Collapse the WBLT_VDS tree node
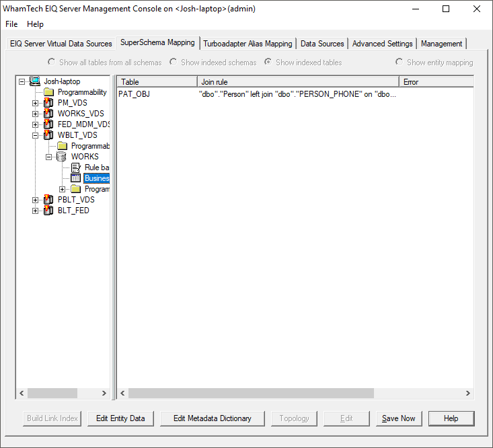The height and width of the screenshot is (448, 493). pos(35,135)
